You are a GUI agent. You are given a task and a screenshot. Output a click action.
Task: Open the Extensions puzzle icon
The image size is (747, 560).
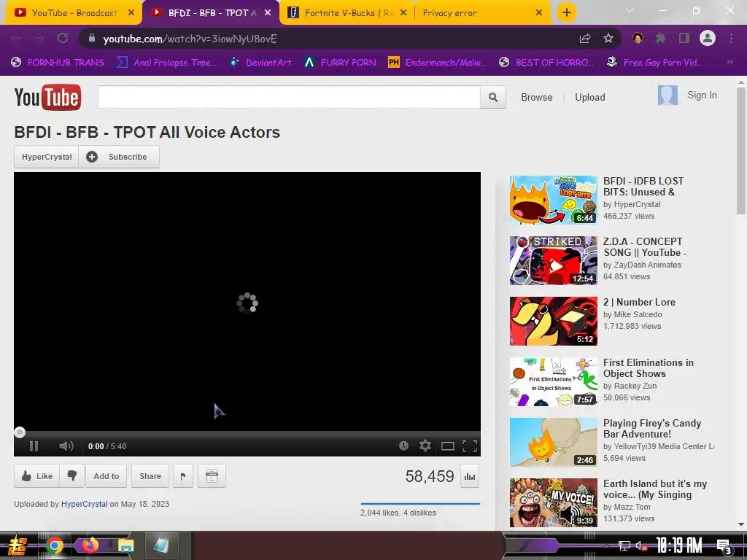pos(660,38)
